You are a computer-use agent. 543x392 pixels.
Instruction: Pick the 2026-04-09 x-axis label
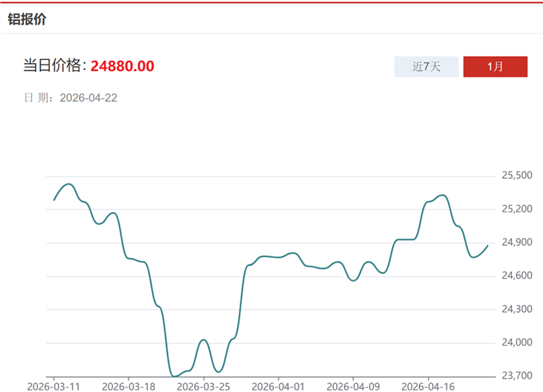(353, 386)
